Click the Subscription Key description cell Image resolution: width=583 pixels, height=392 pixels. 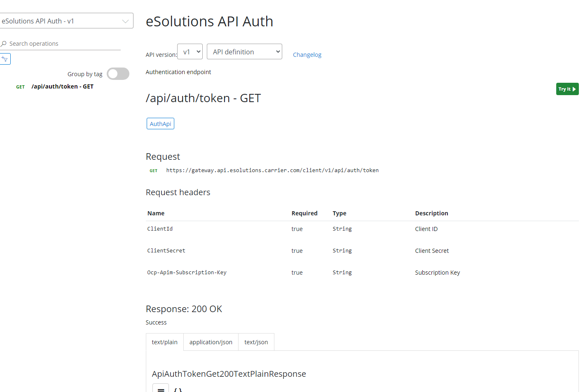pos(438,273)
